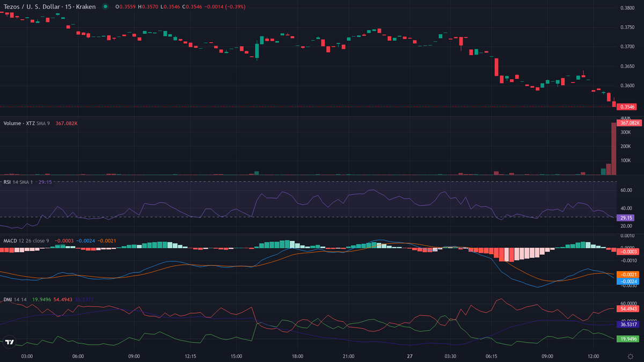Click the 03:00 time axis label
The height and width of the screenshot is (362, 644).
coord(27,356)
